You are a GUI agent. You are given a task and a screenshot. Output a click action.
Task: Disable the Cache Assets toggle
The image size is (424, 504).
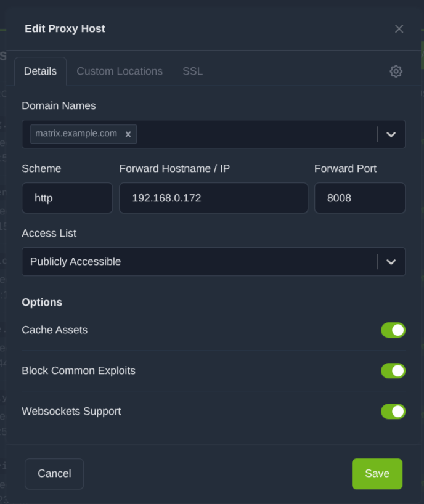point(393,330)
